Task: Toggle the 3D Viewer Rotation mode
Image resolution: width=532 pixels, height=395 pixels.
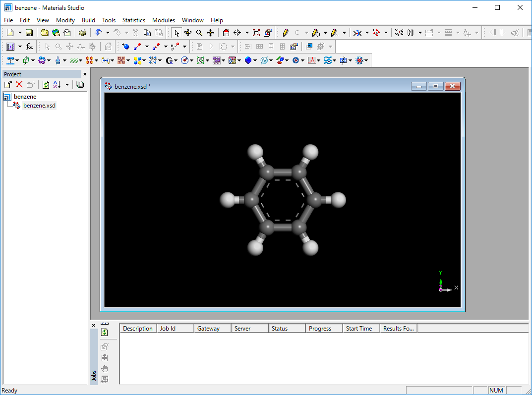Action: click(x=188, y=33)
